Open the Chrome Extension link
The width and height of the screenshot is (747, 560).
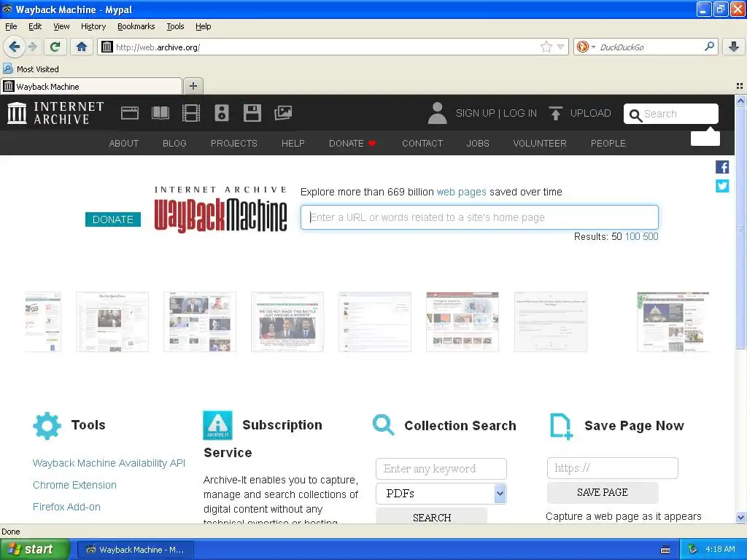point(75,485)
